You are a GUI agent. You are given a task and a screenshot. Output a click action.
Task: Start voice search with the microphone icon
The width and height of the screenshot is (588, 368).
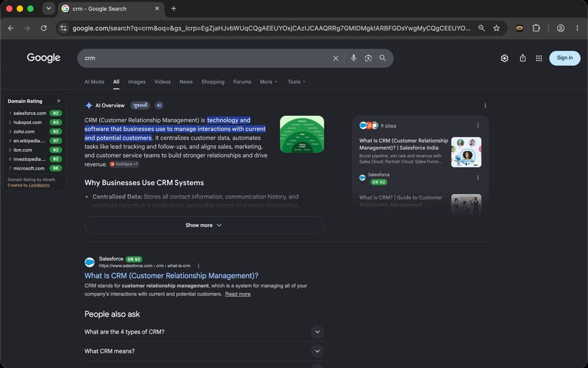click(354, 58)
